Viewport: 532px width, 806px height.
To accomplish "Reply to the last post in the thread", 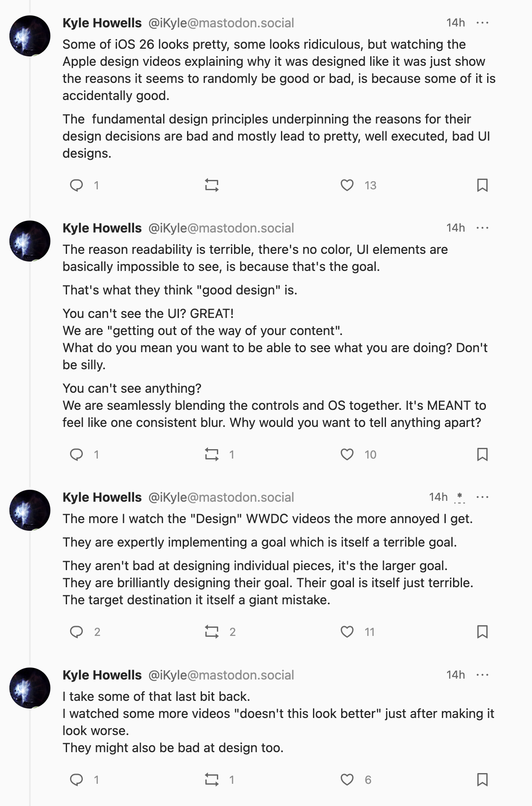I will click(x=77, y=780).
